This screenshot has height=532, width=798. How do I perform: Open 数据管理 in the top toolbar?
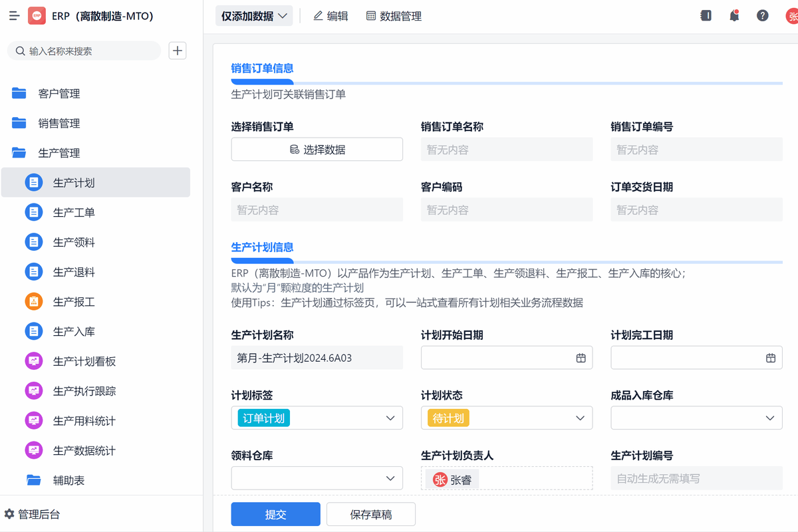(394, 16)
